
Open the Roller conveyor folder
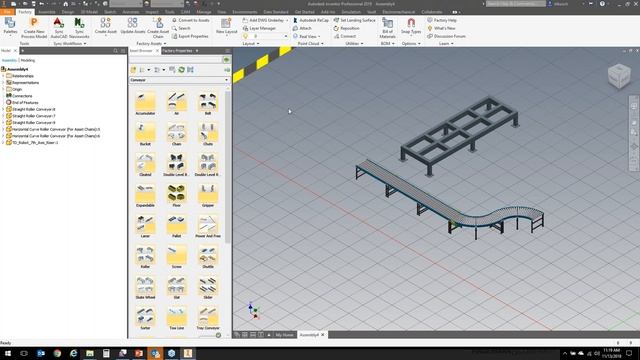145,256
